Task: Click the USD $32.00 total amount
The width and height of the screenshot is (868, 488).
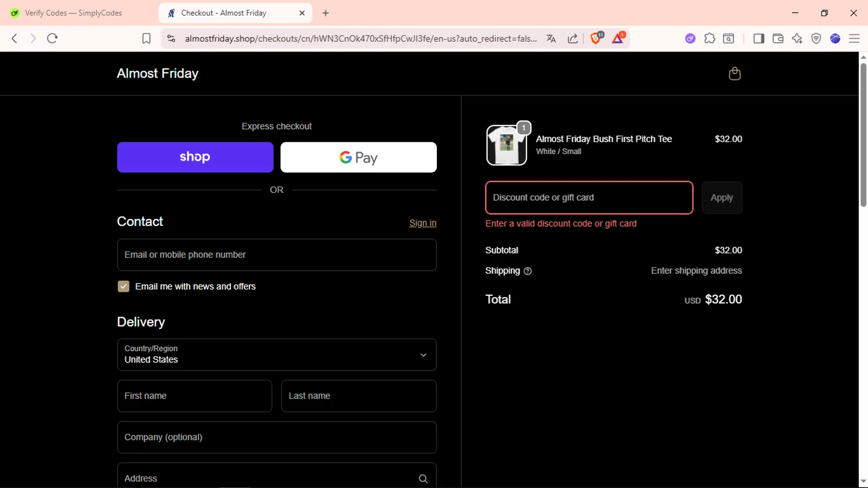Action: (713, 300)
